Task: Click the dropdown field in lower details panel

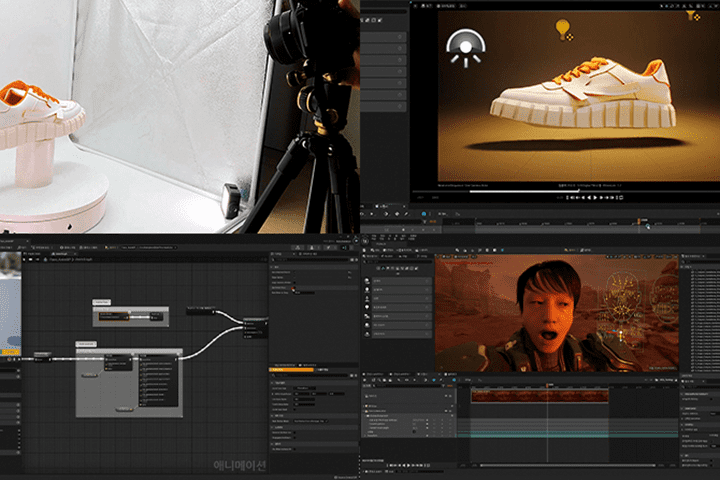Action: (310, 421)
